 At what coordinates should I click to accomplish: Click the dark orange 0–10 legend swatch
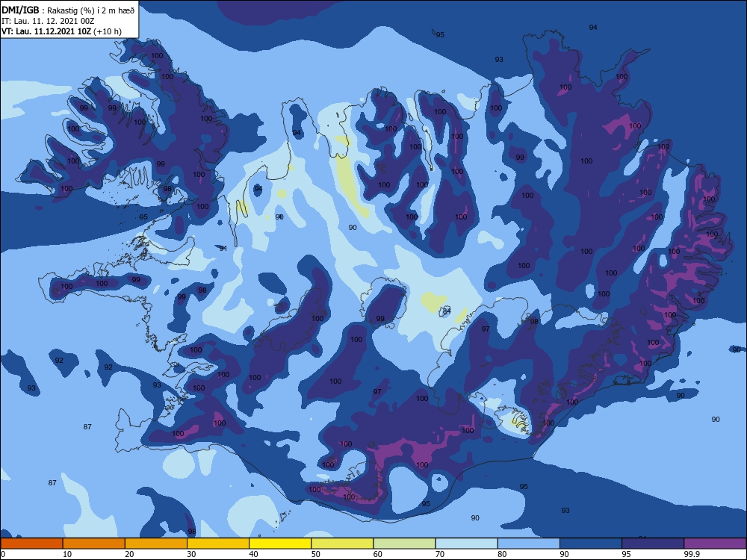pyautogui.click(x=31, y=544)
